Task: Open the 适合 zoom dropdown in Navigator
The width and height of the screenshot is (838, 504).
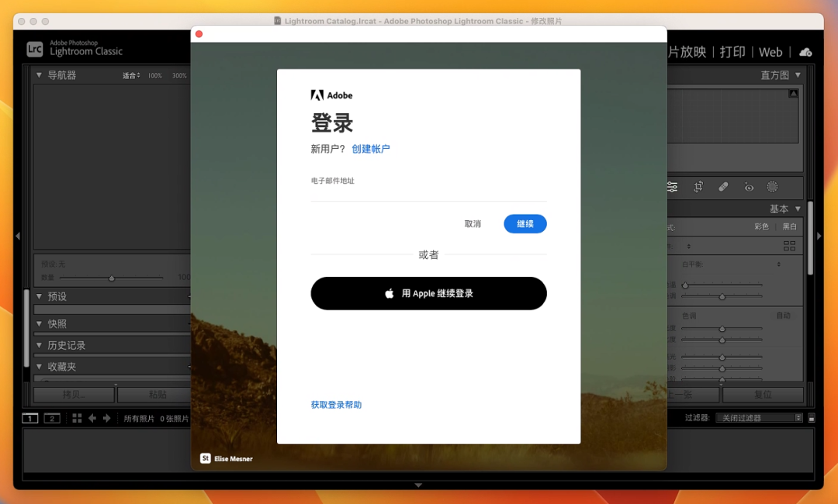Action: tap(131, 75)
